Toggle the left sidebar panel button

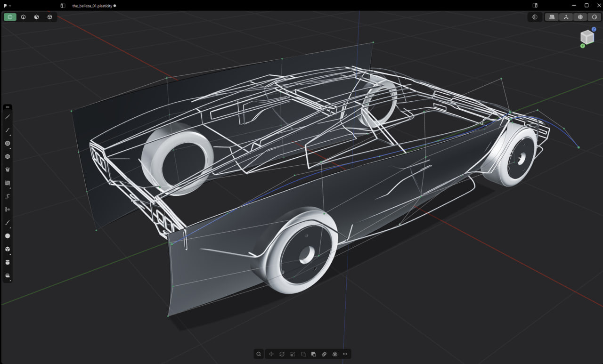click(63, 6)
